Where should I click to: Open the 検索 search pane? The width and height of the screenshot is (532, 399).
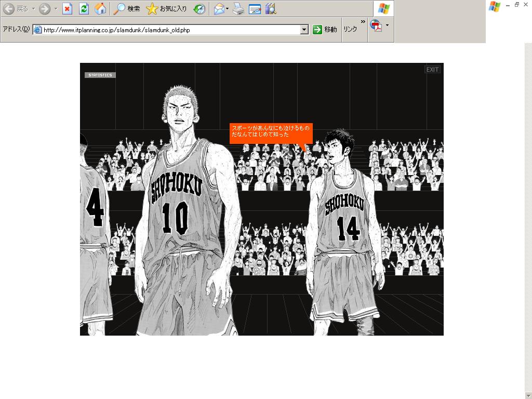(127, 9)
